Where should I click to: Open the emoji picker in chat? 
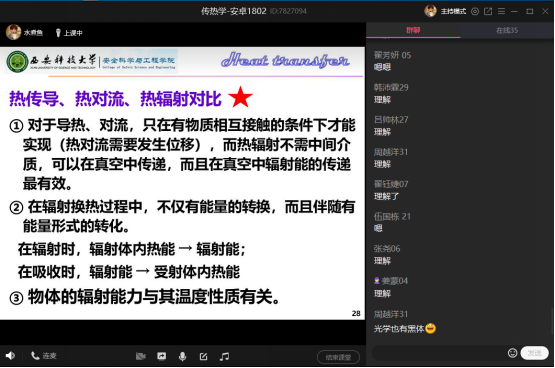512,353
